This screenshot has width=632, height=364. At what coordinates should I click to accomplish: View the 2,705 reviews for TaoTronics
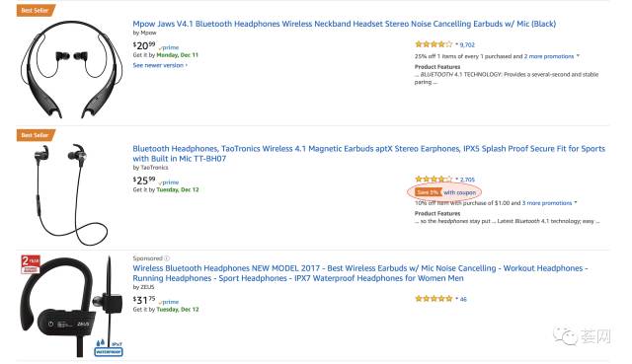pyautogui.click(x=467, y=180)
